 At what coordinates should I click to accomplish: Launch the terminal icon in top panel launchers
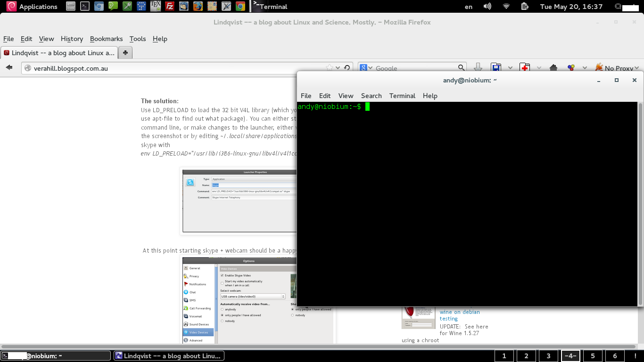click(x=85, y=7)
